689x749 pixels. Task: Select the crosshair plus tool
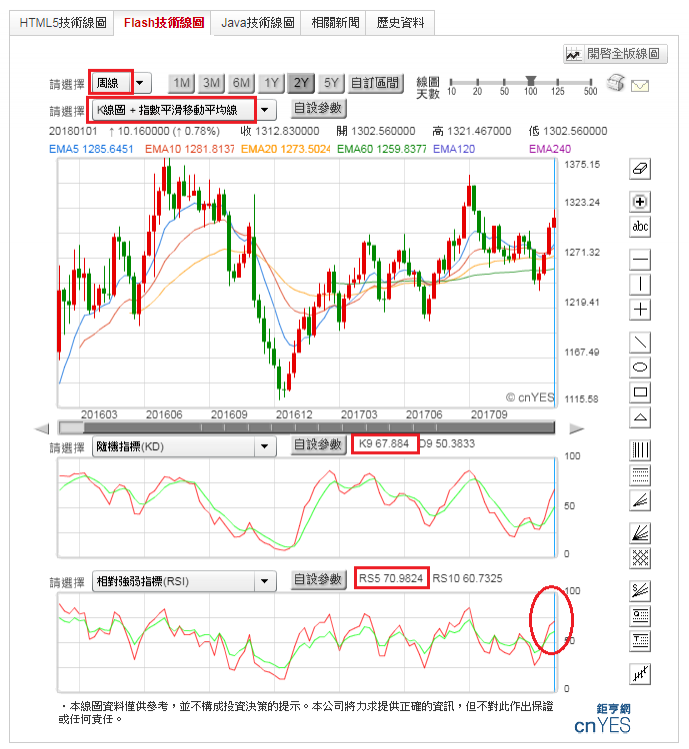pos(640,310)
